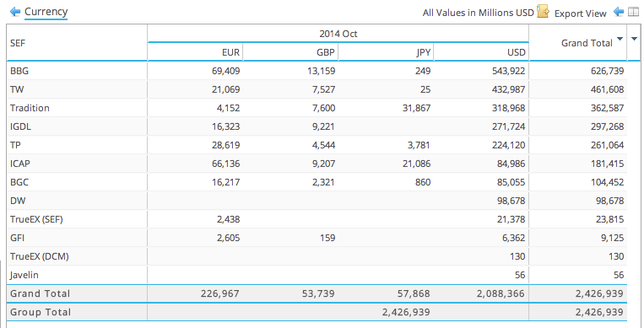
Task: Select the Tradition row label
Action: tap(30, 108)
